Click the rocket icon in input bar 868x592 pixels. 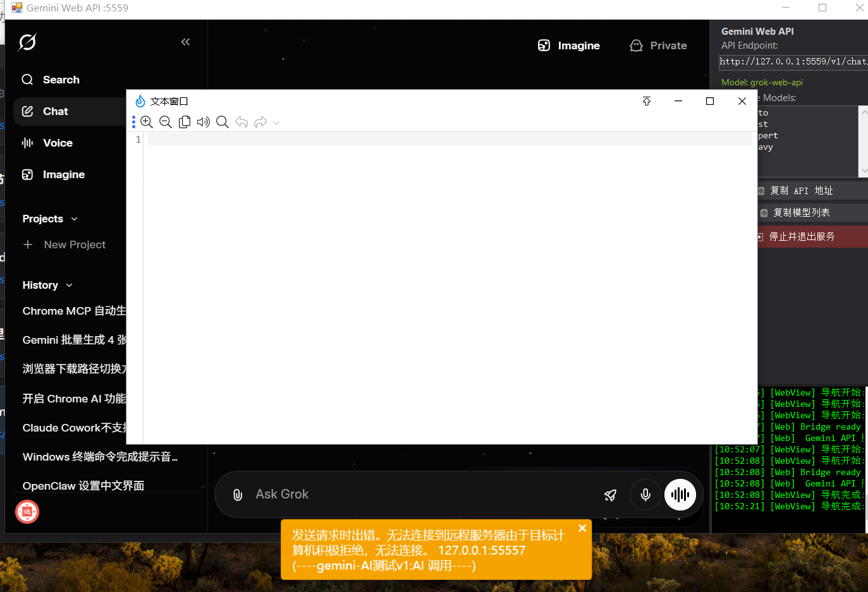point(610,495)
